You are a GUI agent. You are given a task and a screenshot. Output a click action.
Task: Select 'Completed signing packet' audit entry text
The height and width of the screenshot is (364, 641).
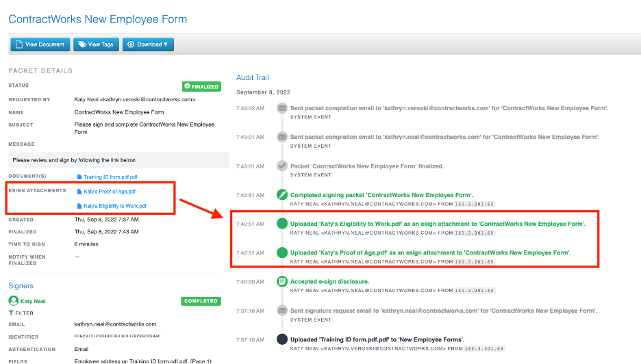(x=381, y=195)
